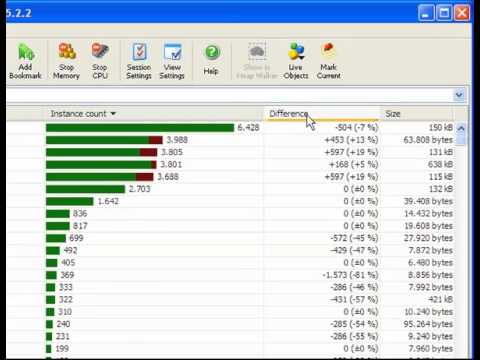The image size is (480, 360).
Task: Click the size value 95.264 bytes
Action: pos(428,324)
